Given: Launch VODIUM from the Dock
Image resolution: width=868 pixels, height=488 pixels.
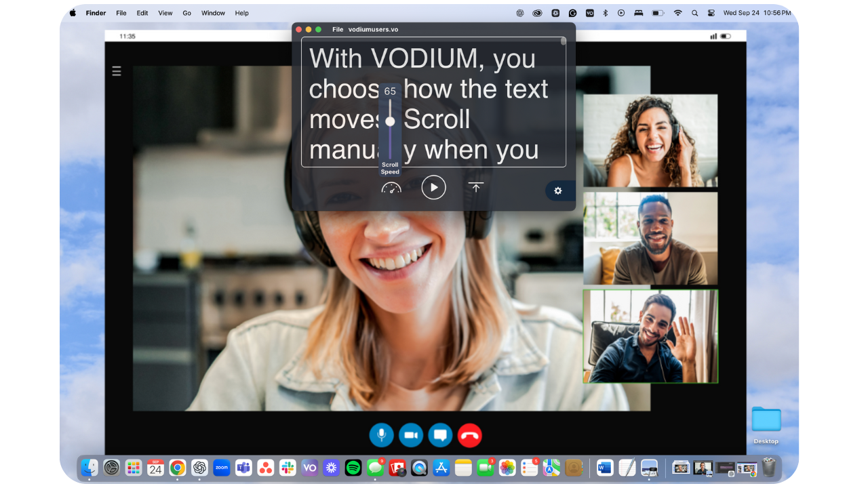Looking at the screenshot, I should (x=309, y=468).
